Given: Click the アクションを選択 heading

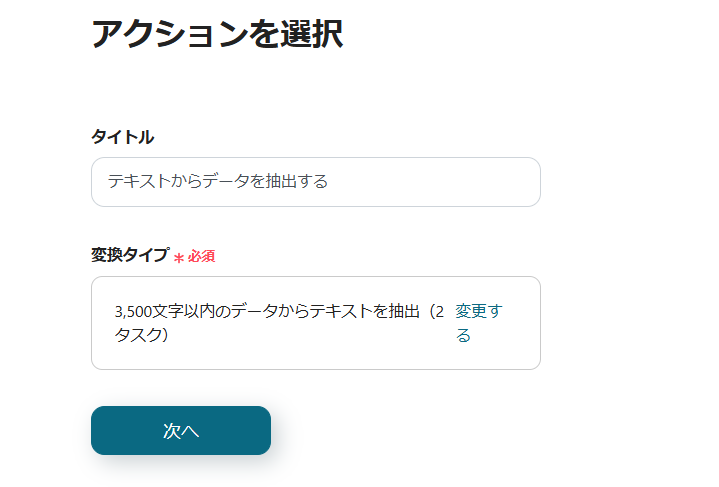Looking at the screenshot, I should (217, 34).
